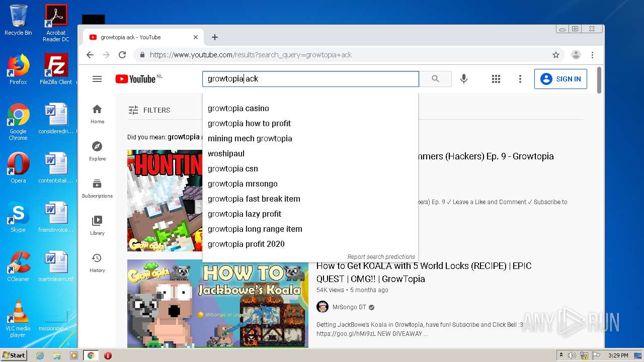Open Windows Explorer from the taskbar
644x362 pixels.
[x=57, y=355]
